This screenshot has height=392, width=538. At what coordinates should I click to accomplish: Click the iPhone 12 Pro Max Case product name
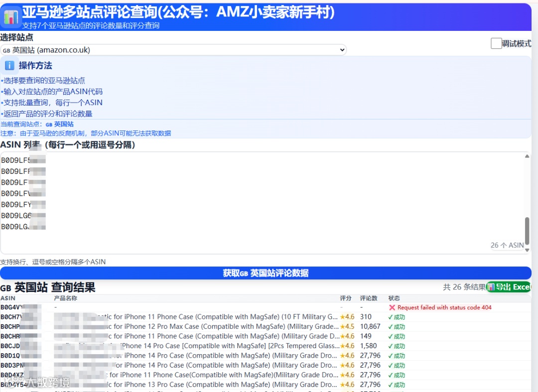pyautogui.click(x=196, y=326)
